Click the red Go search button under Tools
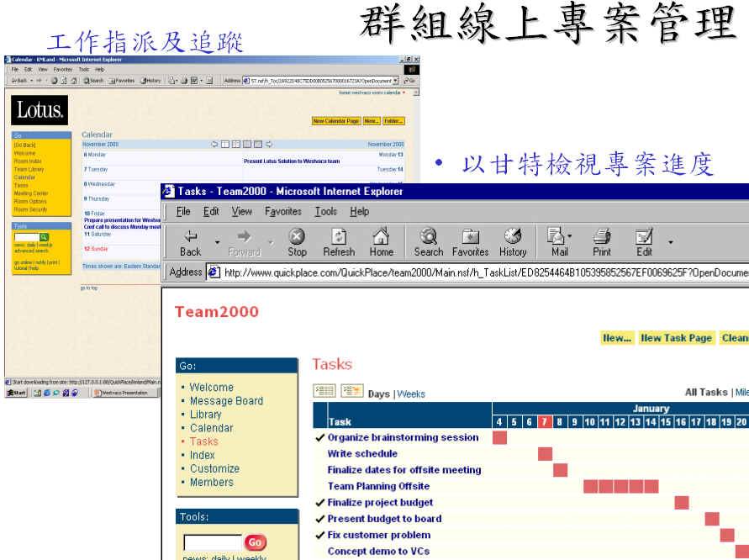The width and height of the screenshot is (749, 560). tap(255, 542)
